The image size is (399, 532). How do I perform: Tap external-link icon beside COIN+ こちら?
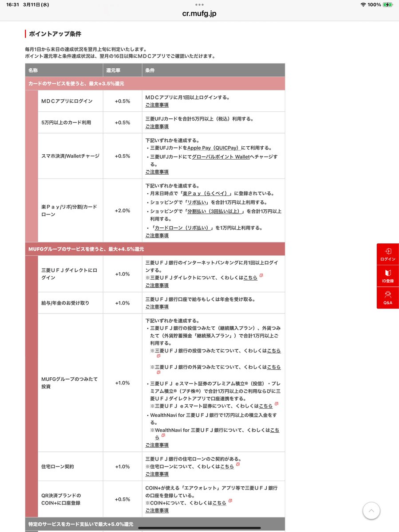point(230,501)
